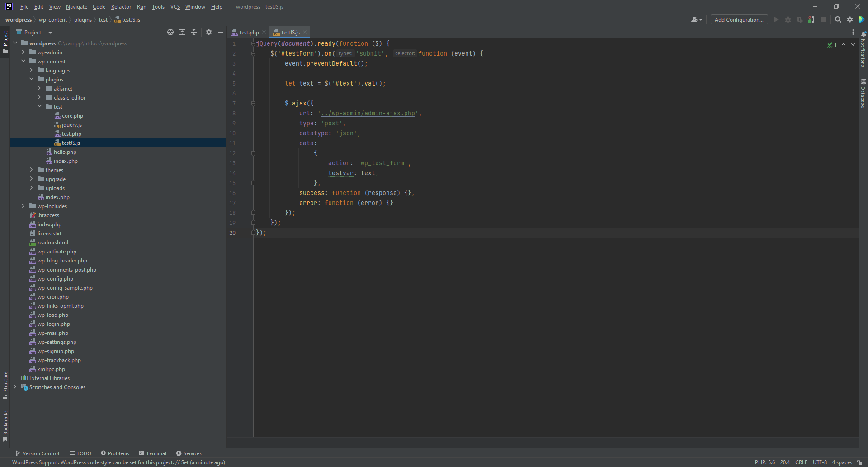
Task: Open the VCS menu
Action: (x=175, y=7)
